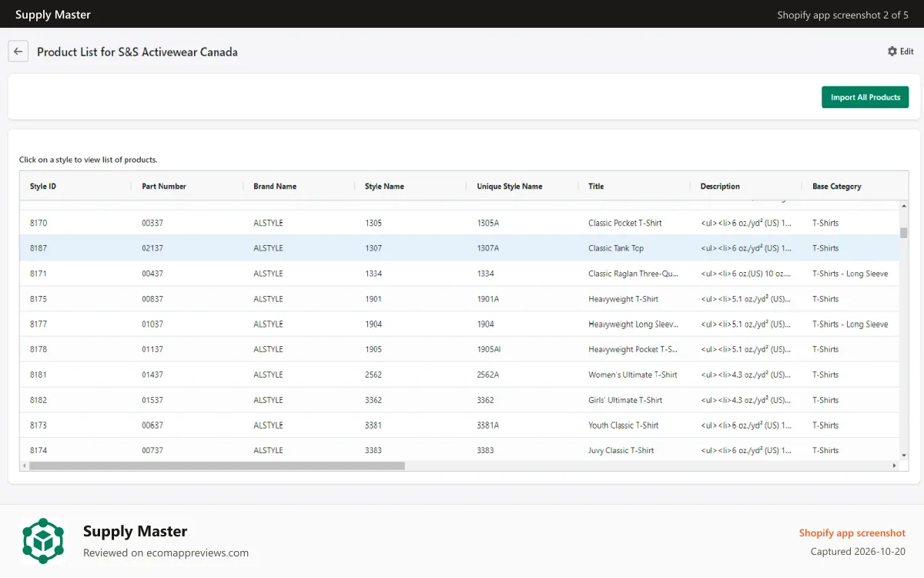Sort by Style ID column header

point(43,187)
